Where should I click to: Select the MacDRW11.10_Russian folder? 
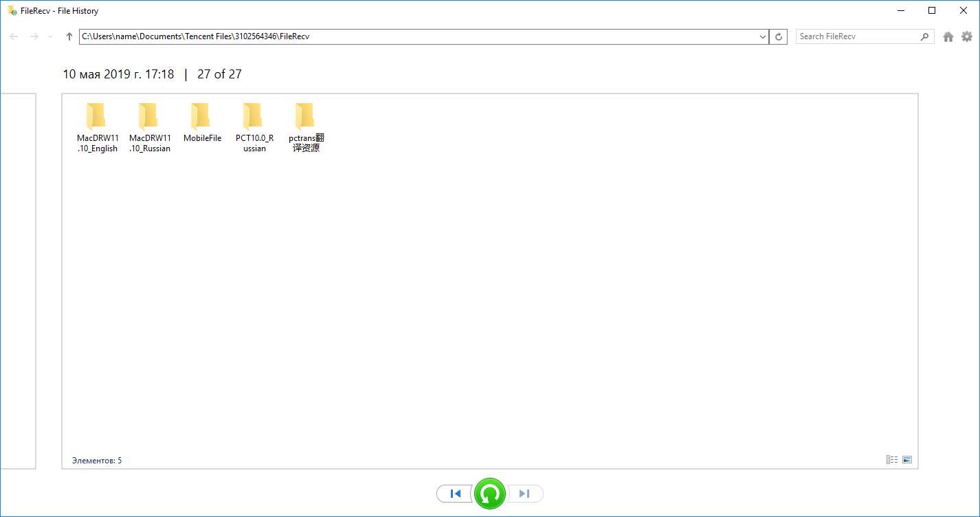pyautogui.click(x=149, y=127)
